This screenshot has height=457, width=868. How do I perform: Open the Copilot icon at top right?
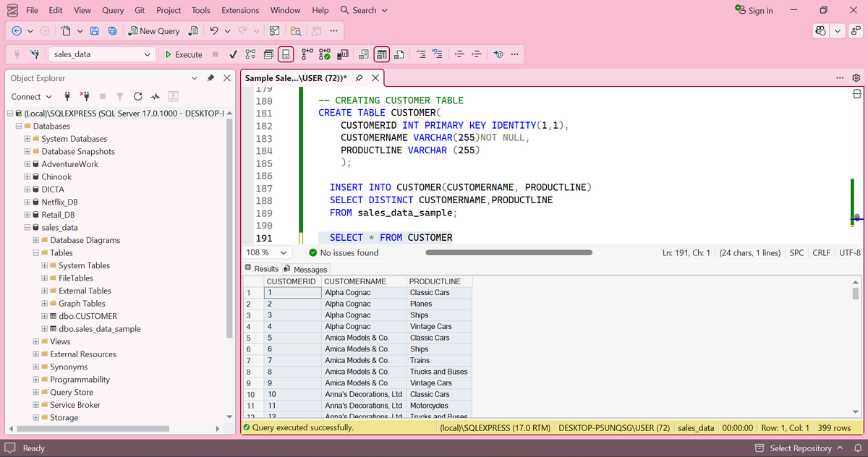click(x=821, y=31)
